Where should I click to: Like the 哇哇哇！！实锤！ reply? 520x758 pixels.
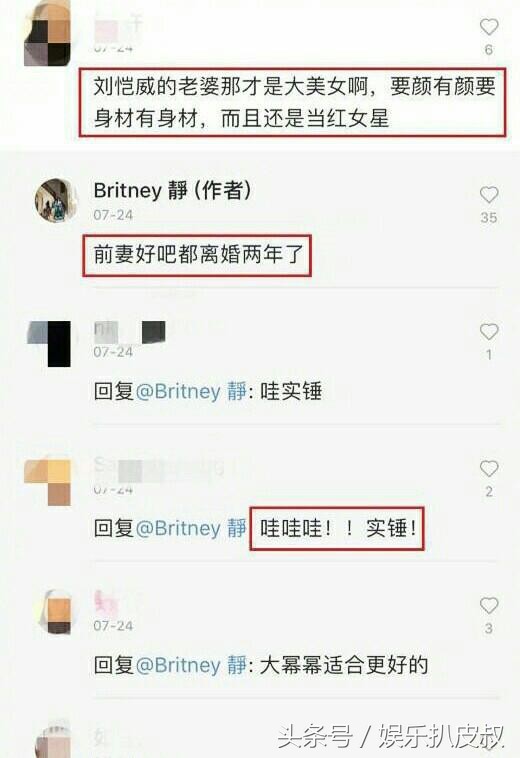coord(489,468)
